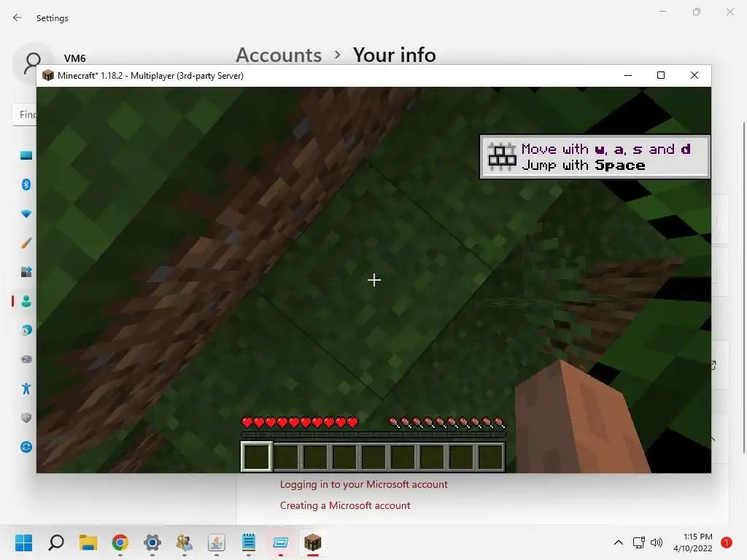The image size is (747, 560).
Task: Open 'Creating a Microsoft account' link
Action: (345, 505)
